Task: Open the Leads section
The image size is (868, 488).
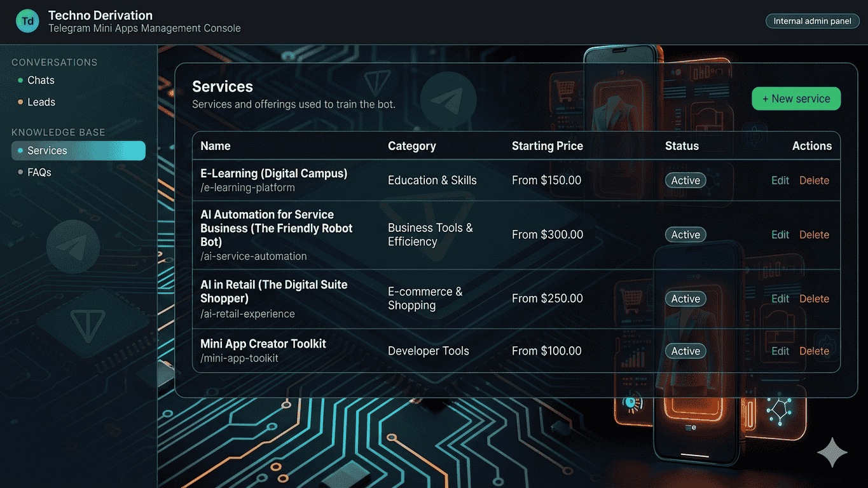Action: 41,102
